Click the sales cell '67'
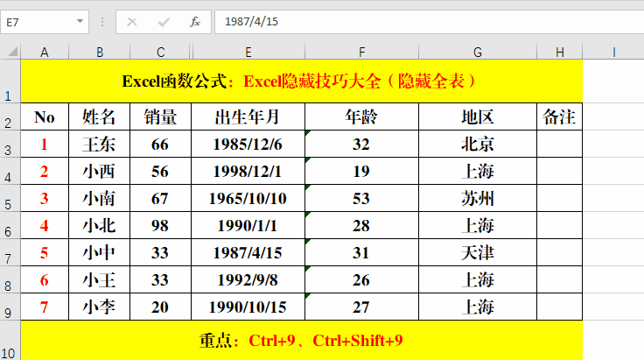644x360 pixels. click(160, 198)
